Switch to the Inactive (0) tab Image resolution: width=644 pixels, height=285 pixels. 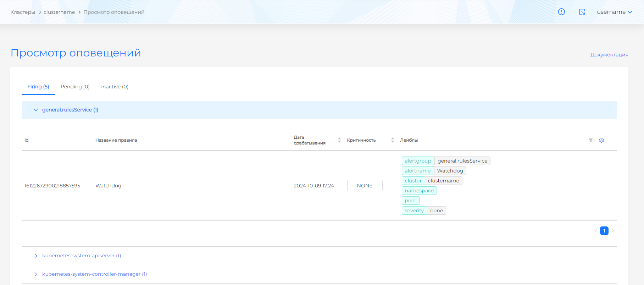click(x=115, y=87)
